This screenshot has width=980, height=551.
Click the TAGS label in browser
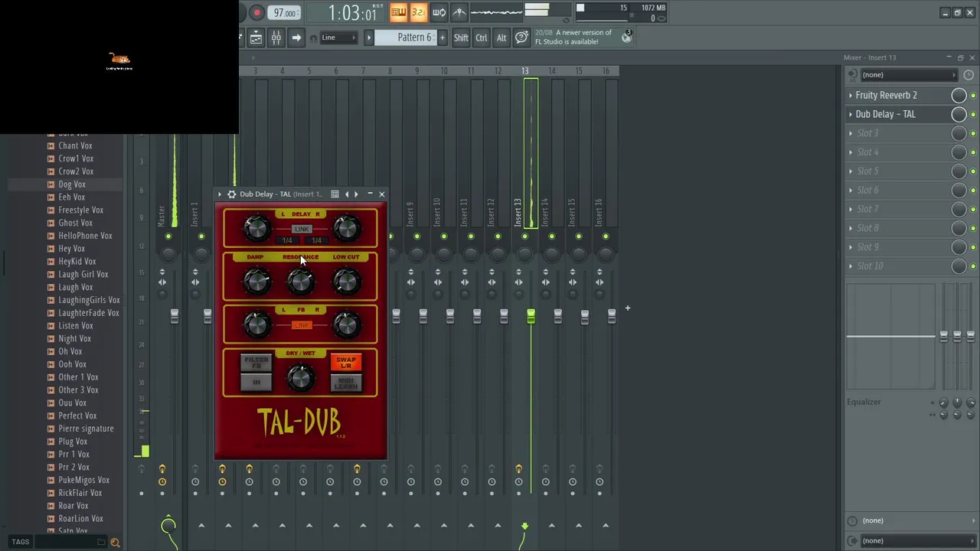(21, 542)
